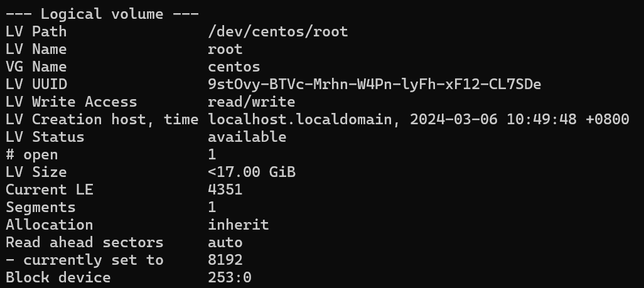The image size is (644, 288).
Task: Click the available status value
Action: point(247,137)
